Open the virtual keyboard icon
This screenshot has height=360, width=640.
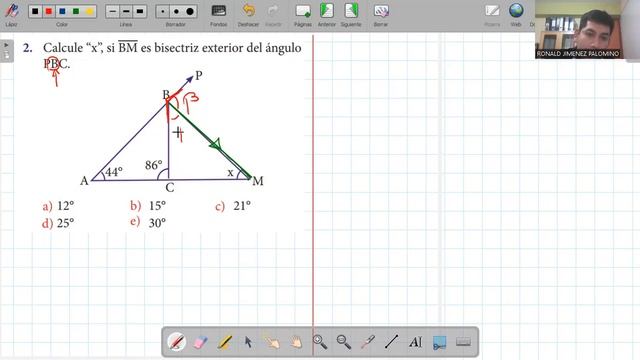coord(463,342)
